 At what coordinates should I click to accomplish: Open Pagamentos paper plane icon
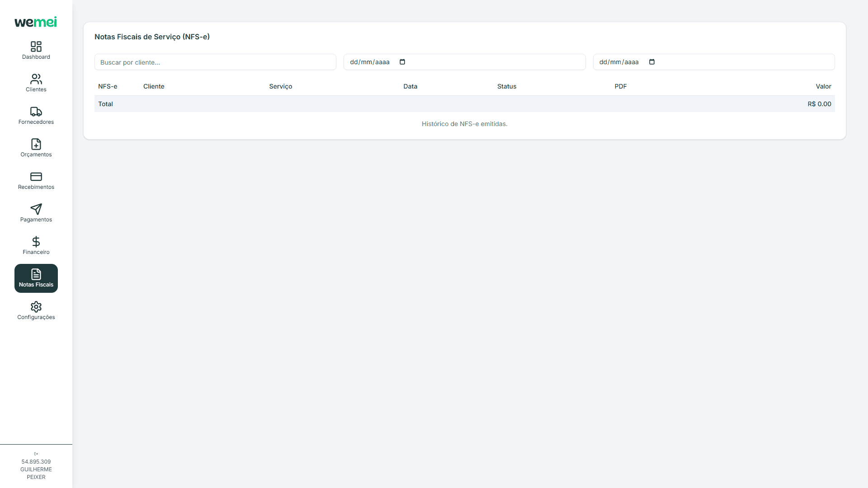click(36, 209)
